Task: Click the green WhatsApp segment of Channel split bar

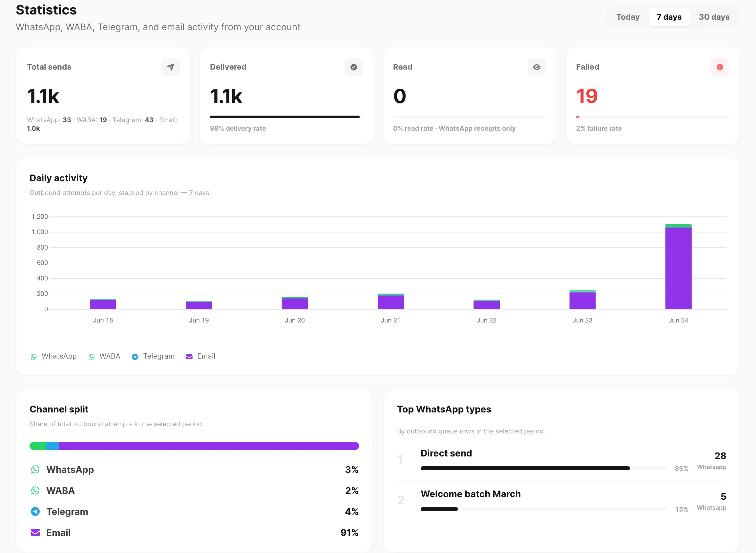Action: pyautogui.click(x=37, y=446)
